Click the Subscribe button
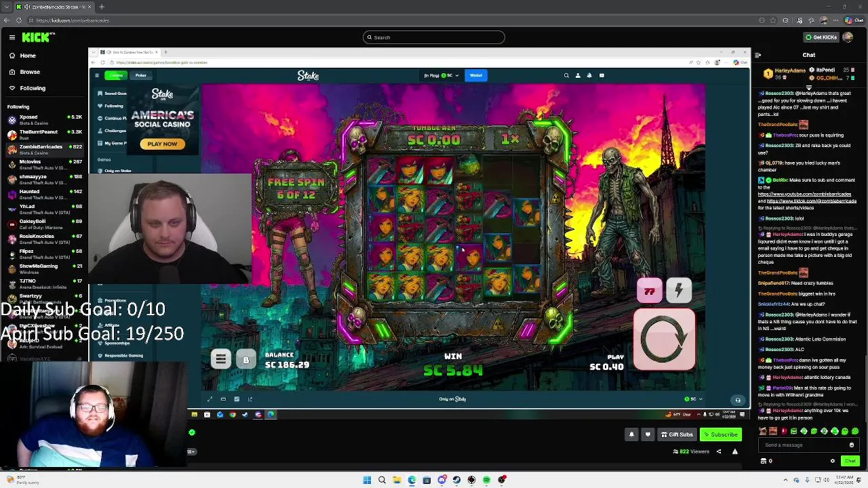 pos(720,434)
